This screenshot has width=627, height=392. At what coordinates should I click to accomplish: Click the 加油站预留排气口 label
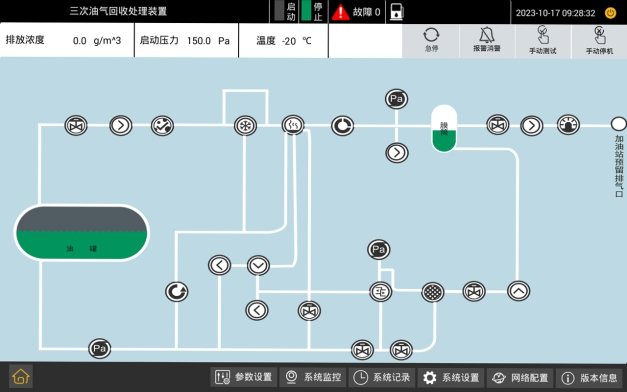(x=619, y=166)
